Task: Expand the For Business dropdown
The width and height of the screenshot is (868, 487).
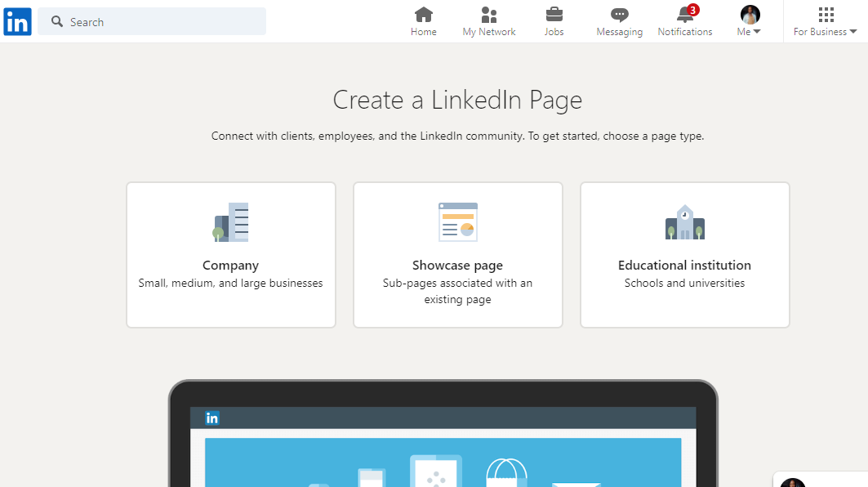Action: (825, 32)
